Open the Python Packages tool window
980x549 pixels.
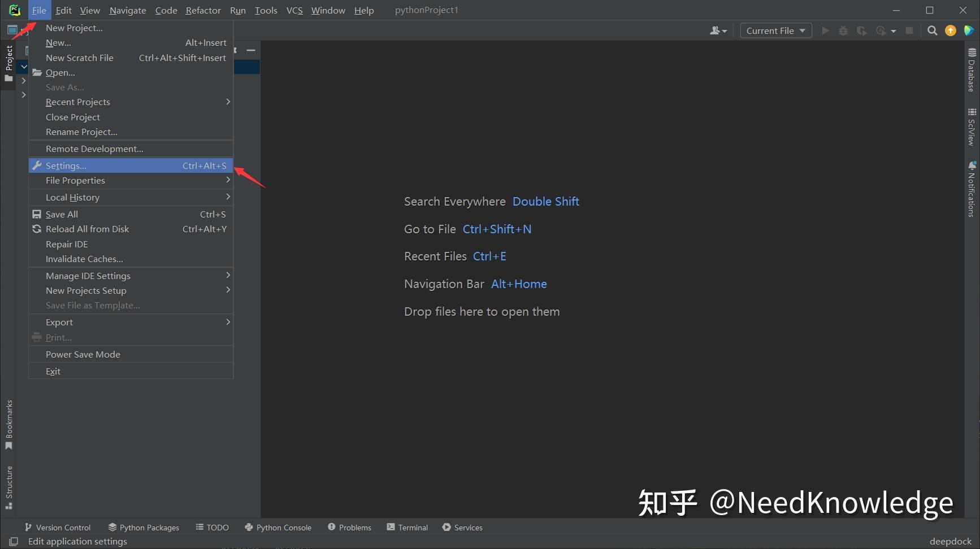point(143,527)
